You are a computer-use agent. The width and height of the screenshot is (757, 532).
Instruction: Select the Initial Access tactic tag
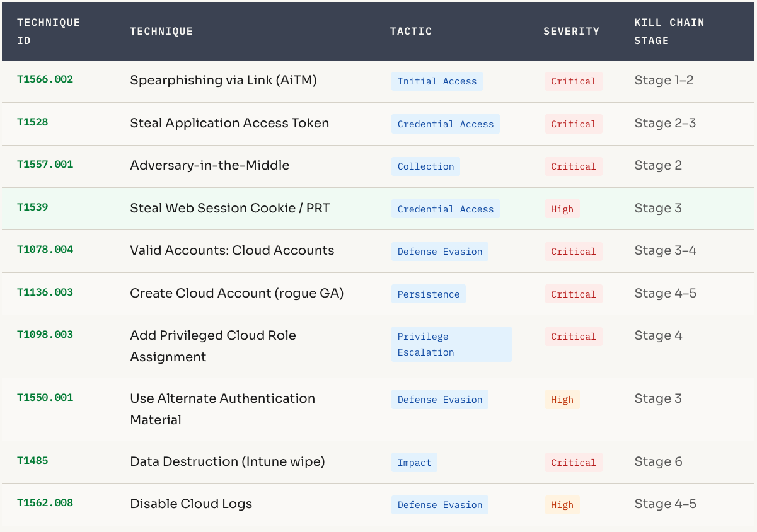(x=437, y=81)
